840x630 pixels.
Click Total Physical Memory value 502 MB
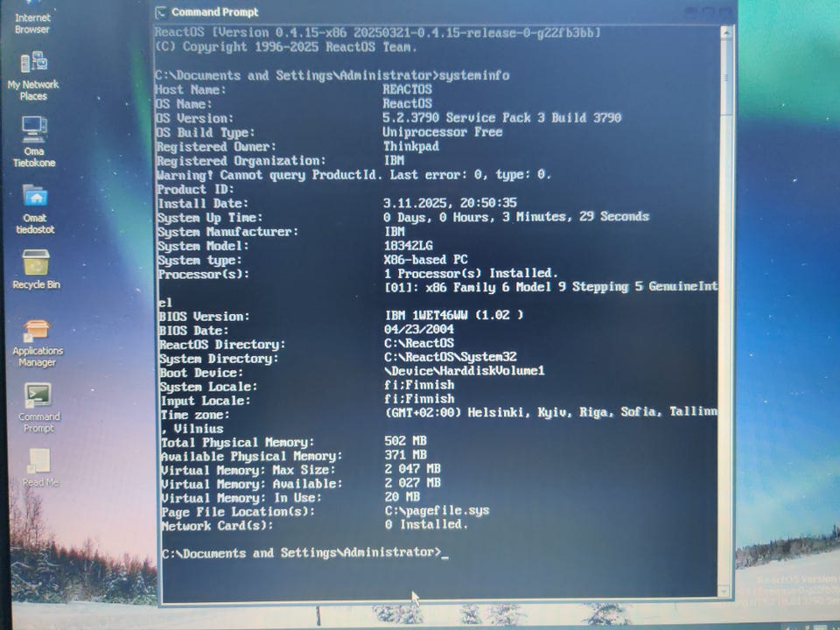[405, 441]
